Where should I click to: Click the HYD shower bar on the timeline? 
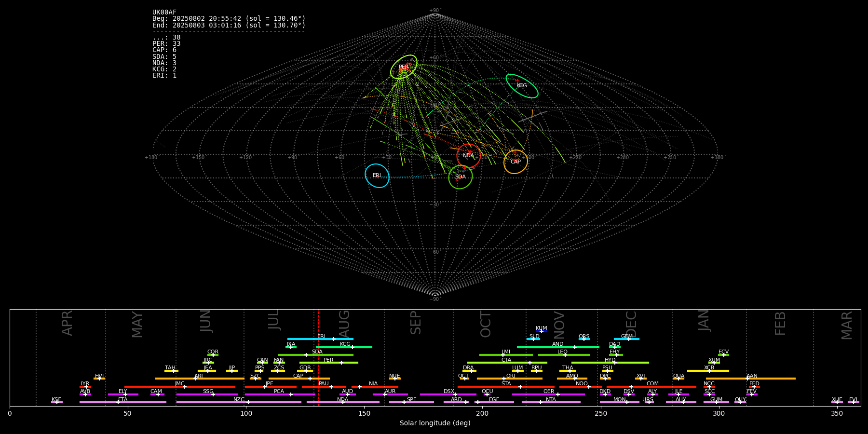[610, 363]
